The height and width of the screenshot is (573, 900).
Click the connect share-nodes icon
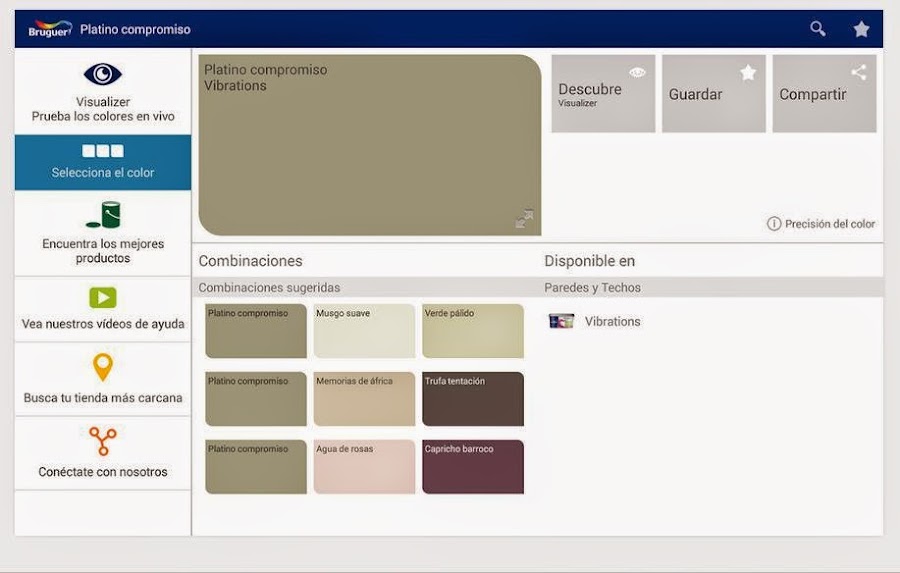pyautogui.click(x=103, y=441)
